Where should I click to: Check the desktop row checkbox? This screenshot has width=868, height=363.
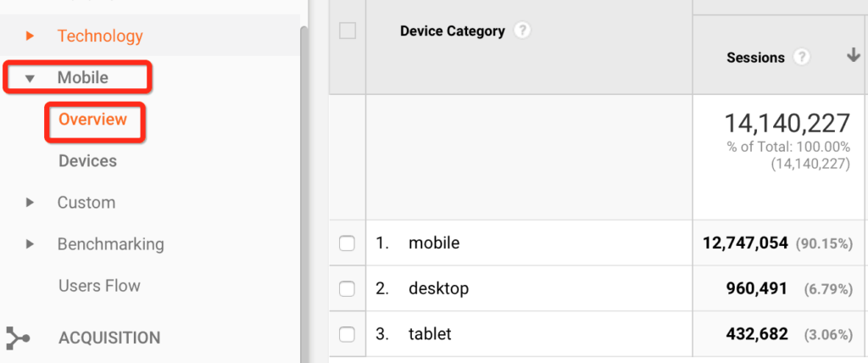click(x=347, y=288)
